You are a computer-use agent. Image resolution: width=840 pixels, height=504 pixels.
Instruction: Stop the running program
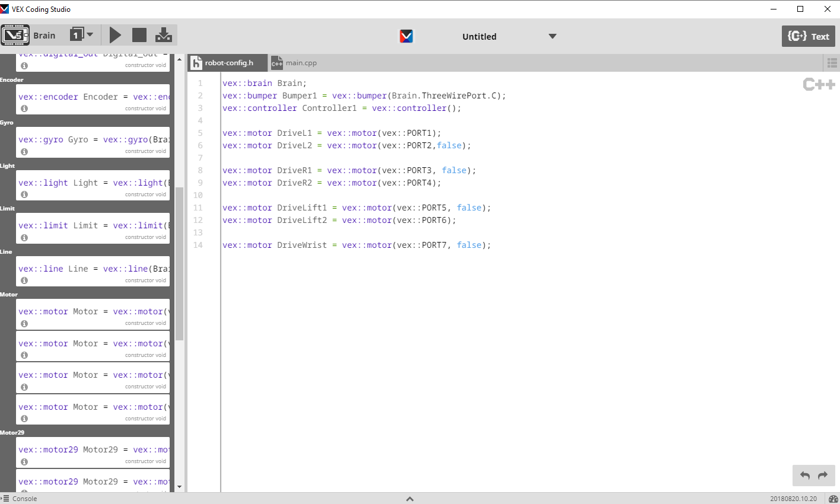click(x=139, y=36)
